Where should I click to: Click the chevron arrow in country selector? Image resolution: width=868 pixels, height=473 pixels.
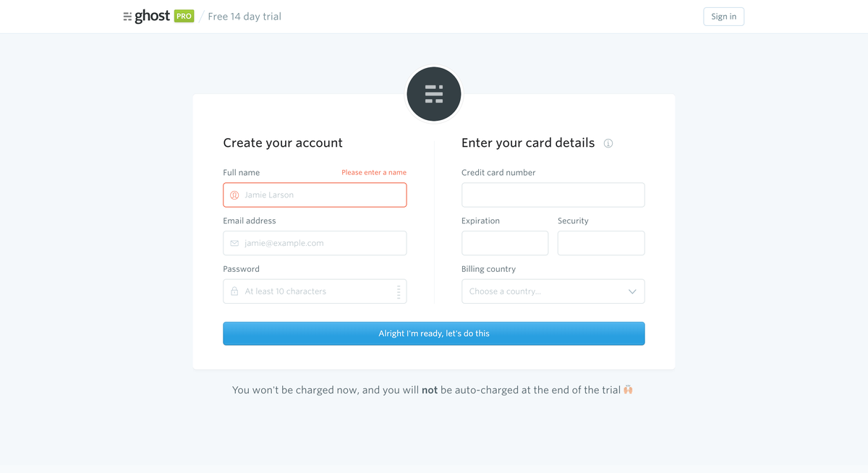[632, 291]
